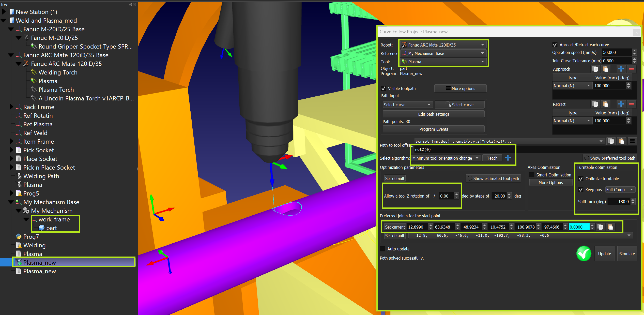Click the paste icon next to Retract
Image resolution: width=644 pixels, height=315 pixels.
click(606, 104)
